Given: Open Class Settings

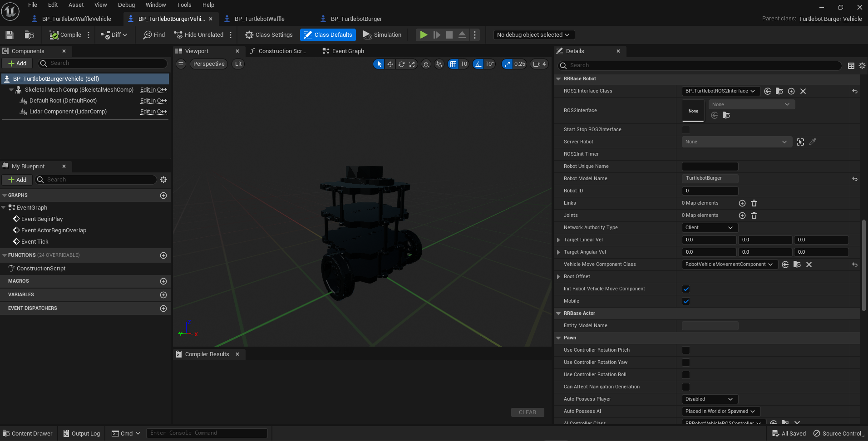Looking at the screenshot, I should [269, 35].
